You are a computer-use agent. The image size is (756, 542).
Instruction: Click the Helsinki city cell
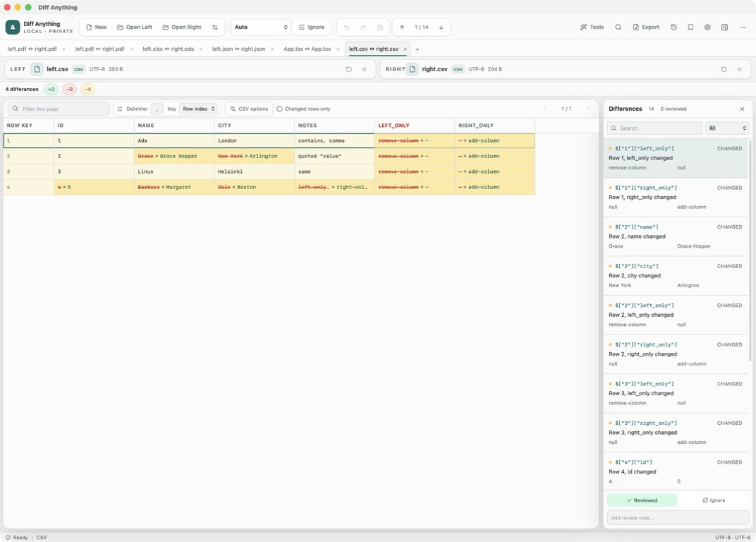[254, 171]
